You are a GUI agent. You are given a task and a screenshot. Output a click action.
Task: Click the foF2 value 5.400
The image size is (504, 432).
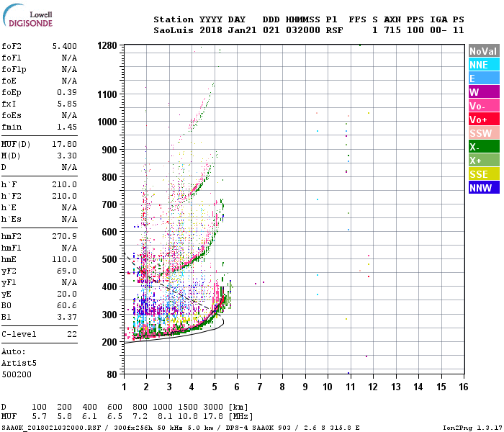coord(65,46)
